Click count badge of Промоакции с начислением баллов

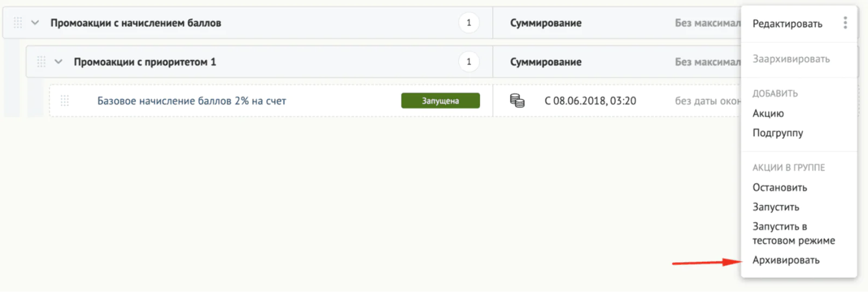click(x=468, y=23)
